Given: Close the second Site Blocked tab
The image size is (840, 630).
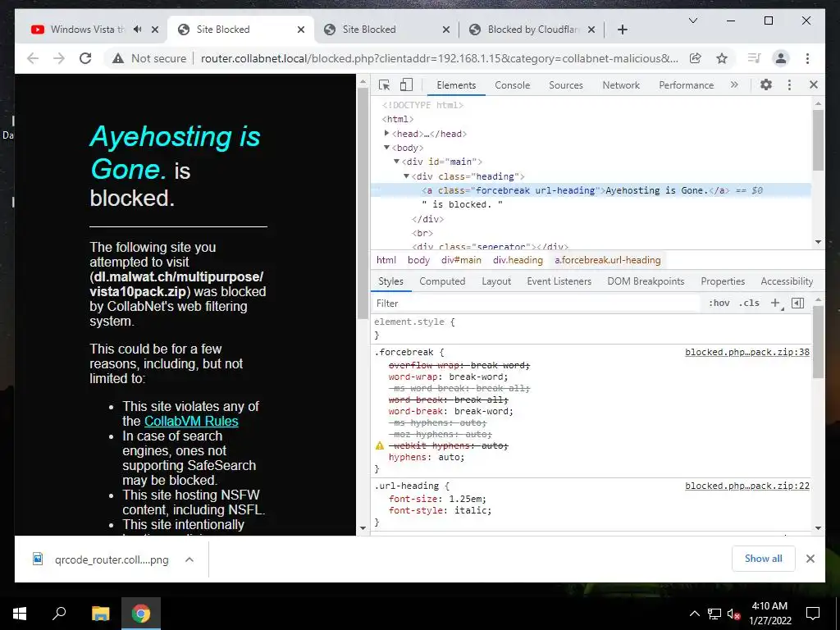Looking at the screenshot, I should (x=445, y=30).
